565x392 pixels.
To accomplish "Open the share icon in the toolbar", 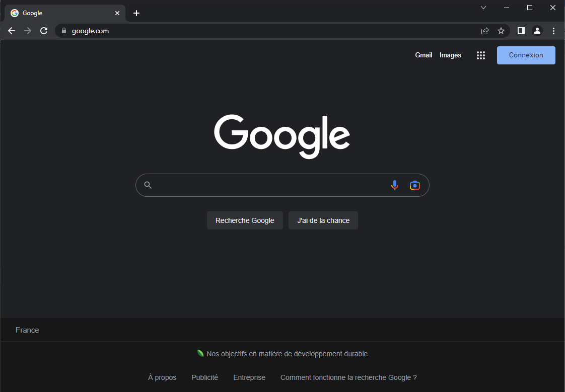I will point(484,31).
